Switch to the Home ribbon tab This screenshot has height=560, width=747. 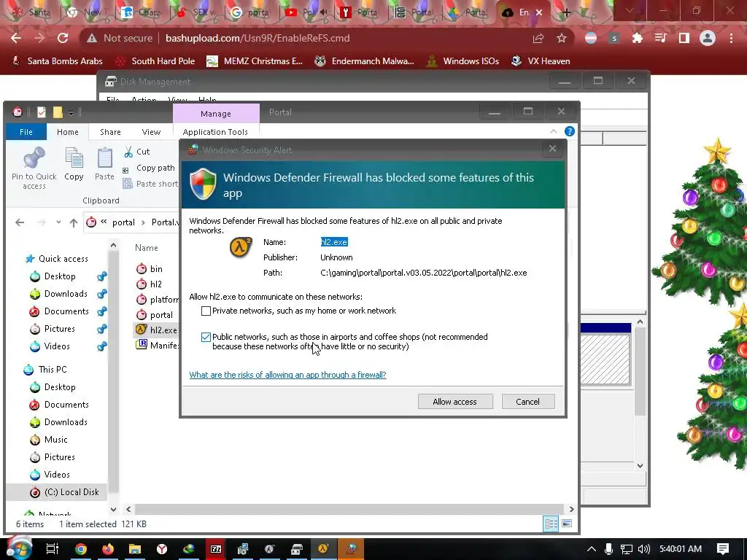pyautogui.click(x=68, y=132)
